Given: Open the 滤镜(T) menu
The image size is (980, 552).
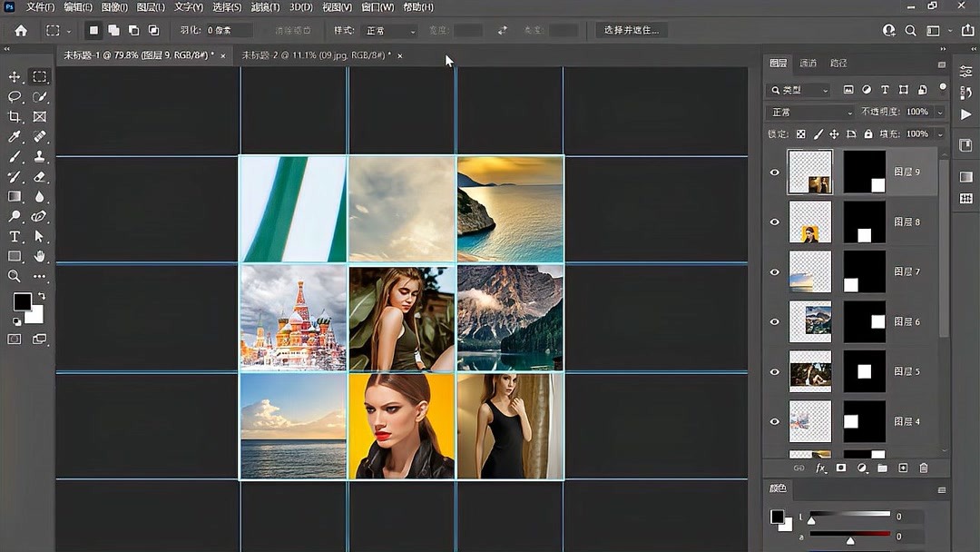Looking at the screenshot, I should (x=265, y=7).
